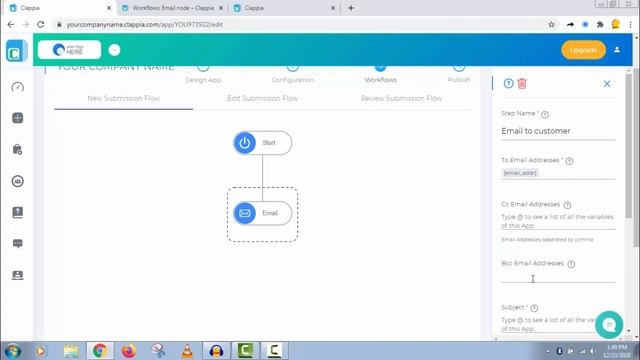Click the orange Upgrade button
The height and width of the screenshot is (360, 640).
pyautogui.click(x=583, y=50)
